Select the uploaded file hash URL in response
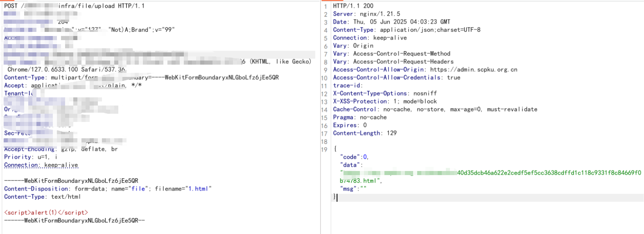The image size is (644, 234). click(x=490, y=177)
